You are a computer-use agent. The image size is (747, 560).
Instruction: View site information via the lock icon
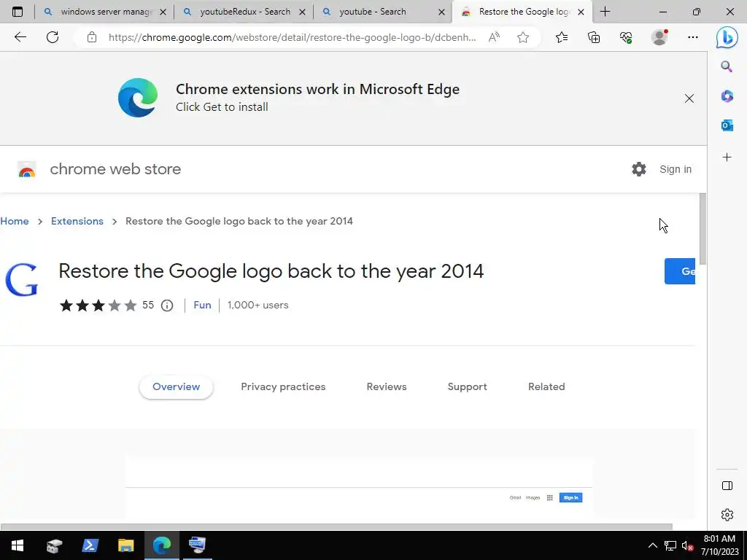pos(92,37)
